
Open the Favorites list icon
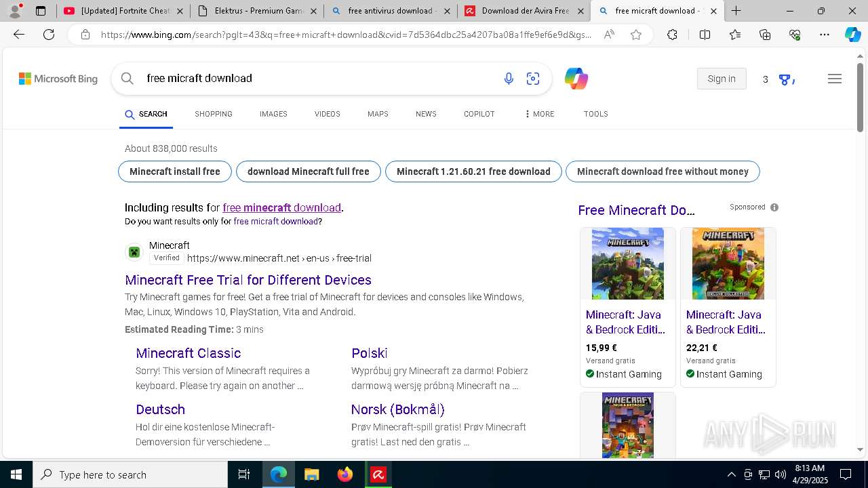coord(735,35)
